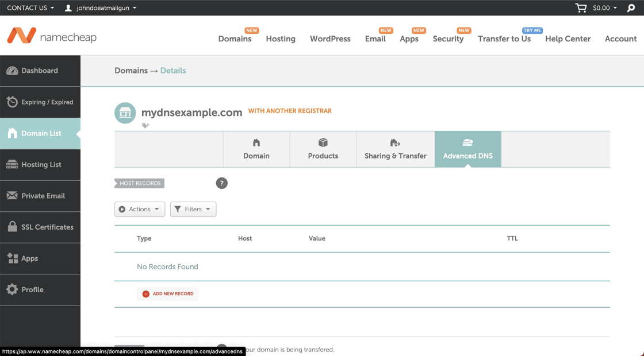Screen dimensions: 644x356
Task: Open the Hosting top menu
Action: (281, 38)
